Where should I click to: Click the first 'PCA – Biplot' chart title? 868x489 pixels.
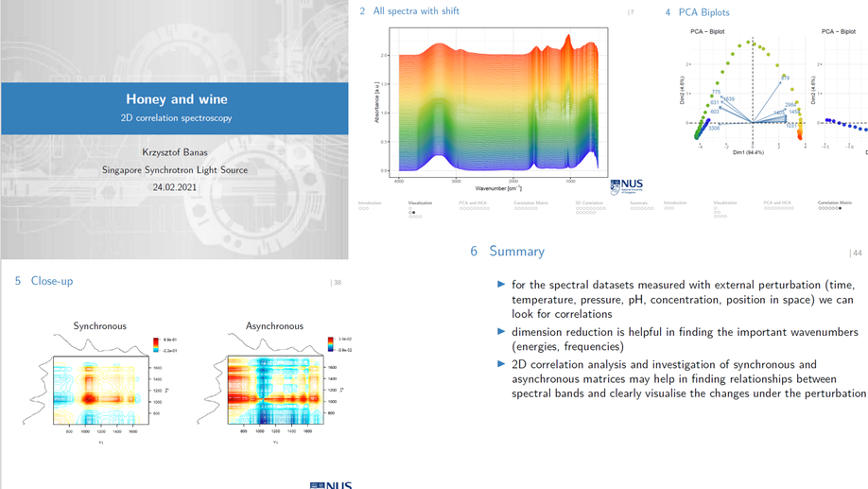pyautogui.click(x=707, y=31)
